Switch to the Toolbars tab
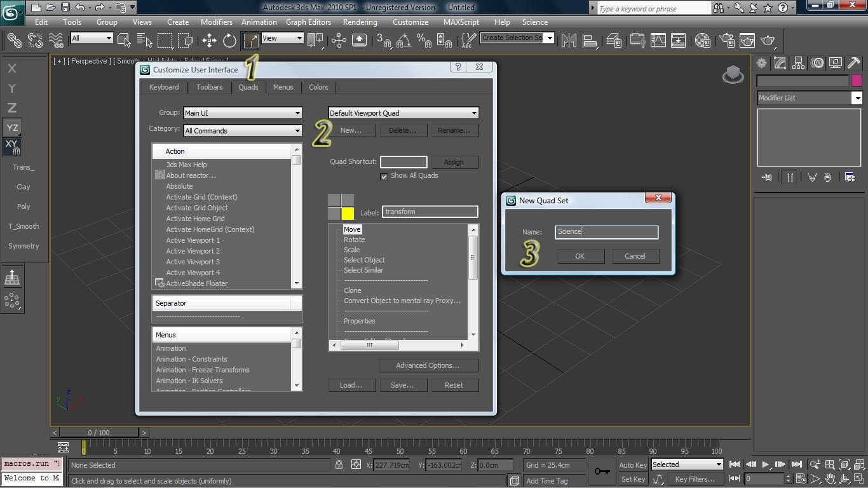The width and height of the screenshot is (868, 488). 209,87
